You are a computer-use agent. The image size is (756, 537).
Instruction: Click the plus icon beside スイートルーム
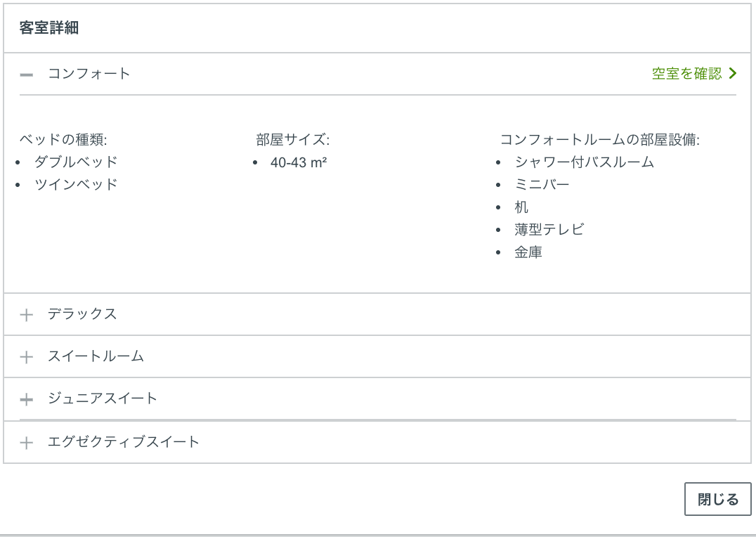[x=27, y=357]
